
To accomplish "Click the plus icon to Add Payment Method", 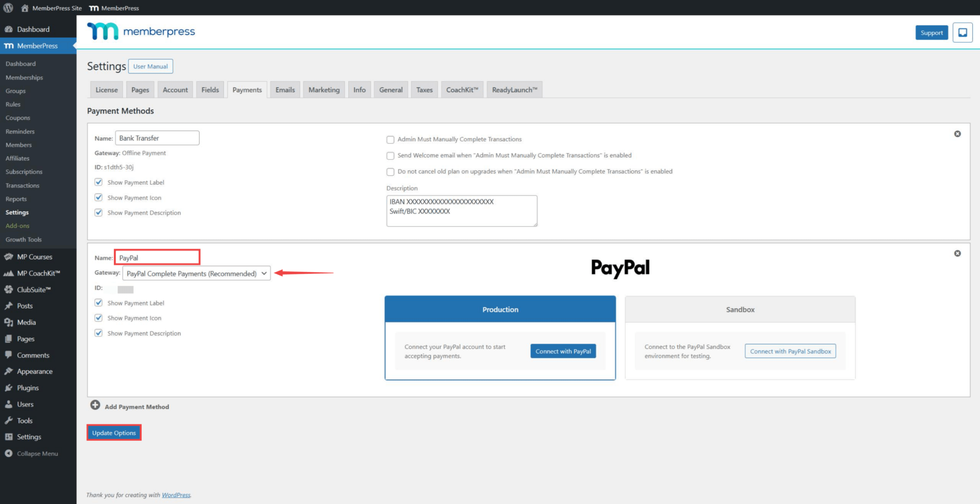I will pos(95,405).
